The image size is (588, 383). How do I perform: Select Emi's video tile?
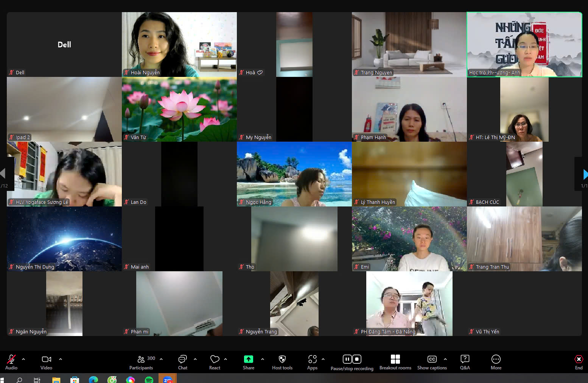pyautogui.click(x=409, y=239)
